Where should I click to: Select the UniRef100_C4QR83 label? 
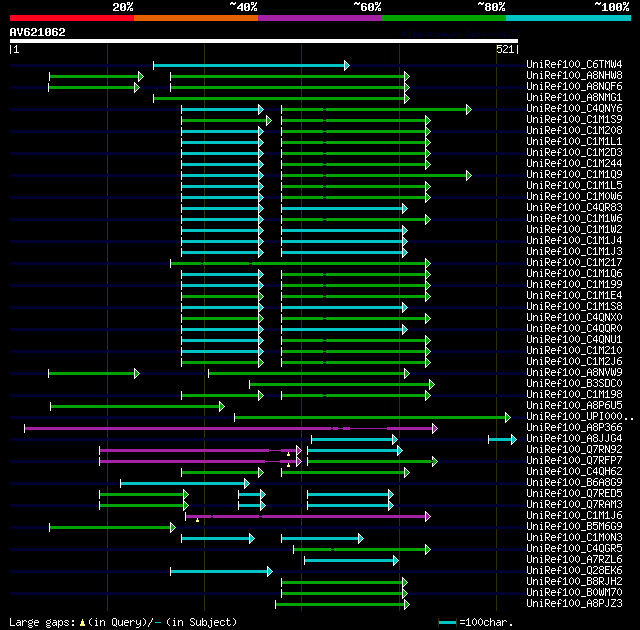click(574, 208)
